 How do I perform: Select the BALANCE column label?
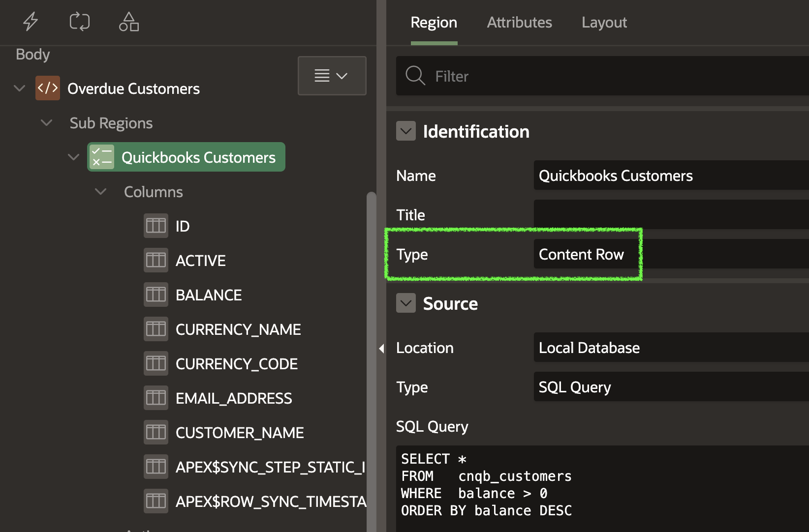click(209, 295)
